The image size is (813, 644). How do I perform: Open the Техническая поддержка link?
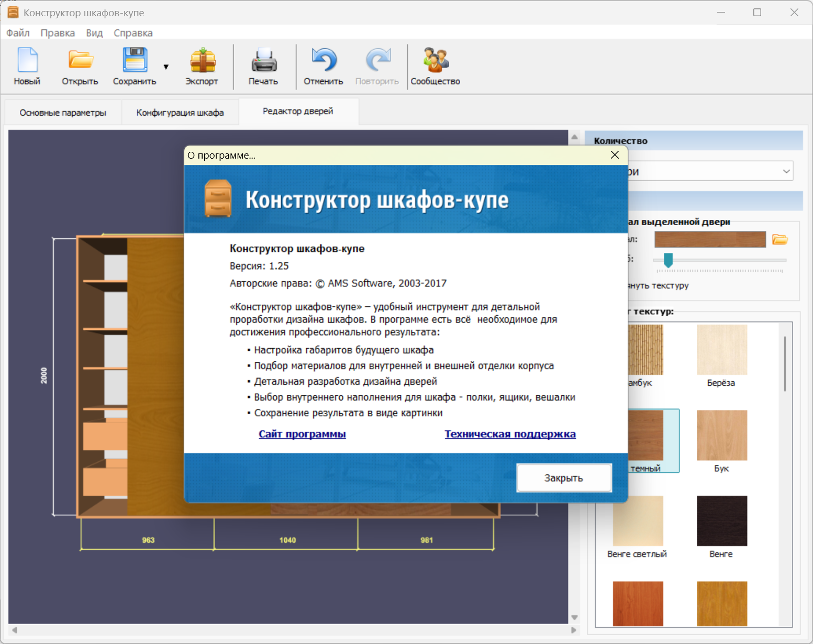click(510, 434)
